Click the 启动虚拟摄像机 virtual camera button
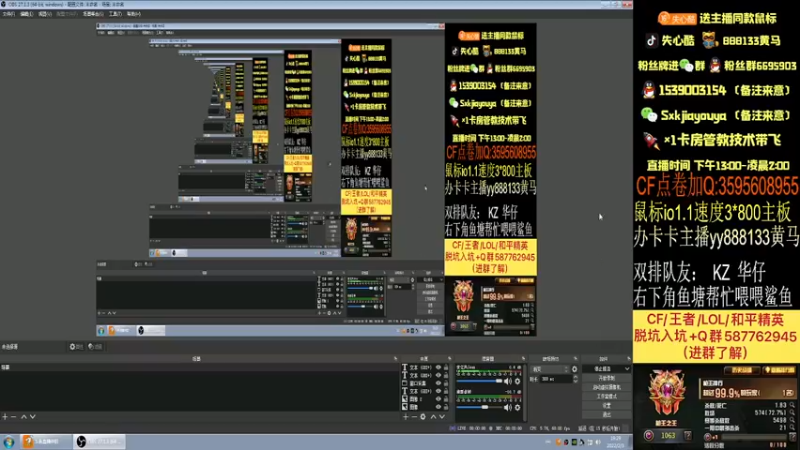 tap(607, 387)
